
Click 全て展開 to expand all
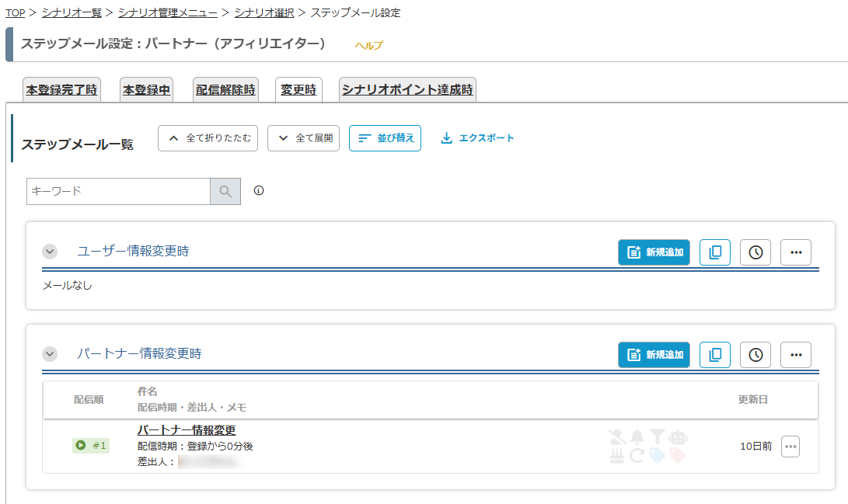(303, 138)
